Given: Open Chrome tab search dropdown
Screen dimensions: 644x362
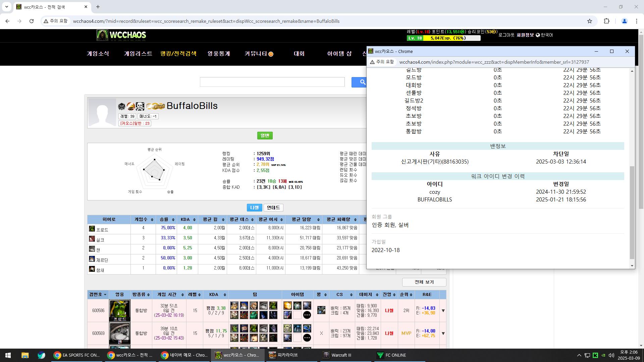Looking at the screenshot, I should 6,7.
